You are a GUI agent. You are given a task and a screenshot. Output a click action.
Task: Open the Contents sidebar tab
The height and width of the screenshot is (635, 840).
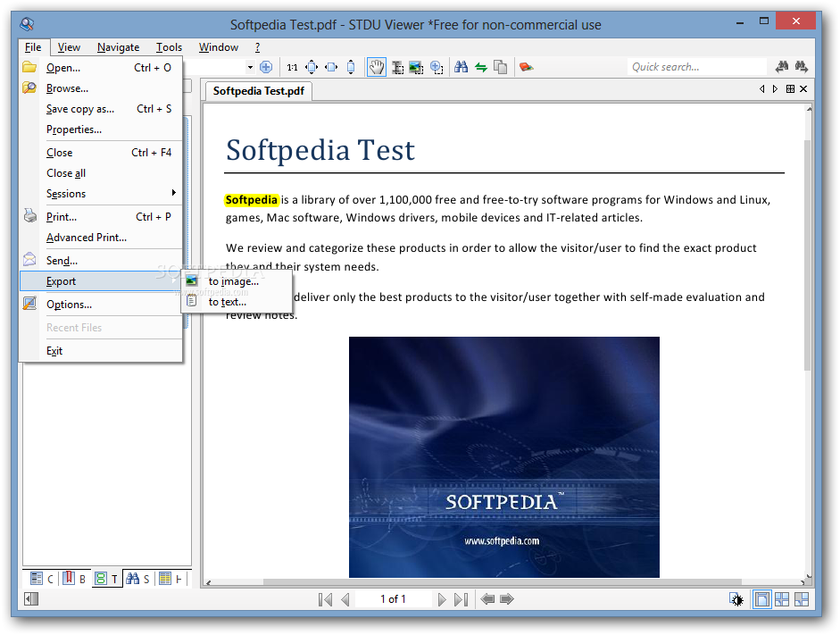42,579
